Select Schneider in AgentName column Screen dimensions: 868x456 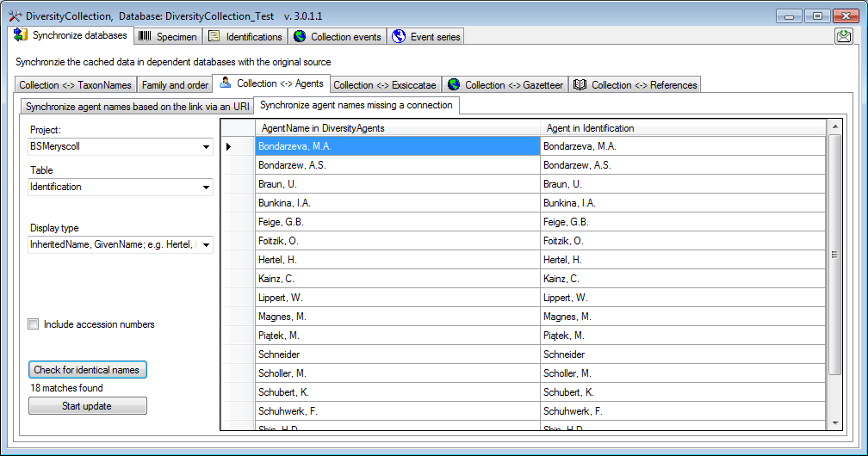click(398, 354)
